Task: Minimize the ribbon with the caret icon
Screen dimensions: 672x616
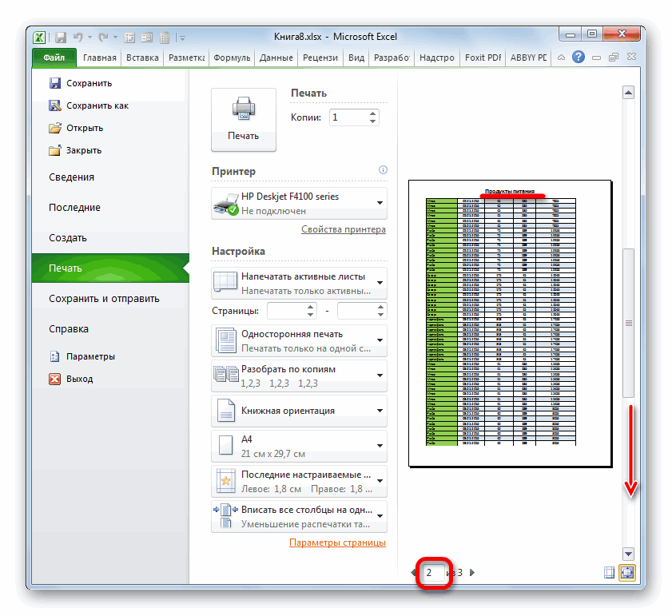Action: point(561,58)
